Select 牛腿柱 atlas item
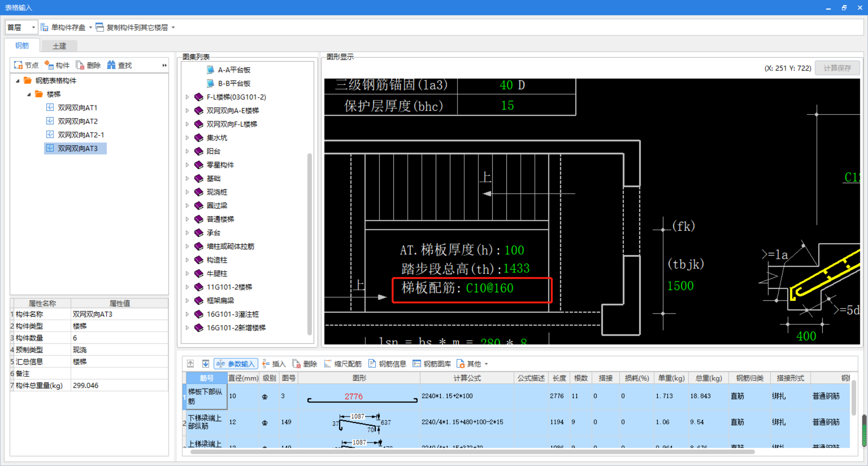 point(217,273)
